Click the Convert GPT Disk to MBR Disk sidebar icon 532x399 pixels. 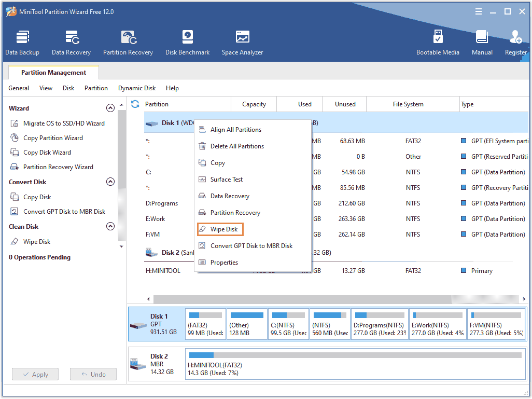click(14, 212)
